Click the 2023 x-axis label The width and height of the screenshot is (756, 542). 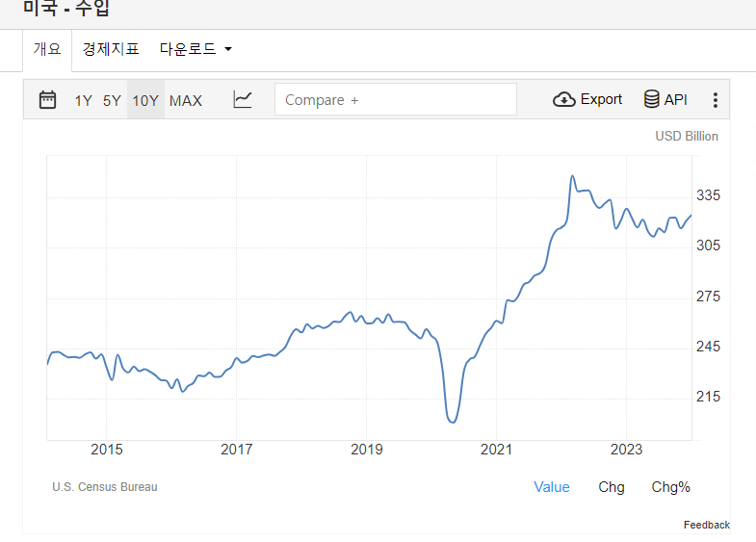coord(626,450)
